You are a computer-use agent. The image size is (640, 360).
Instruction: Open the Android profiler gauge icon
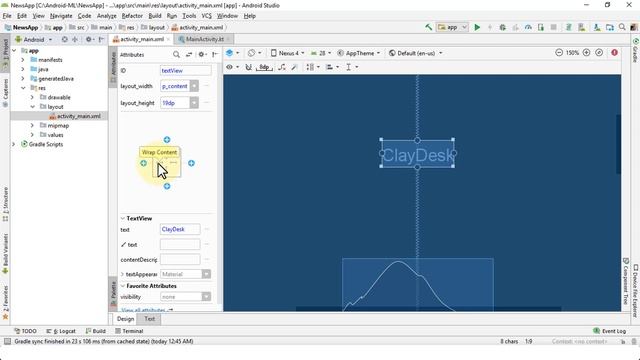point(528,27)
